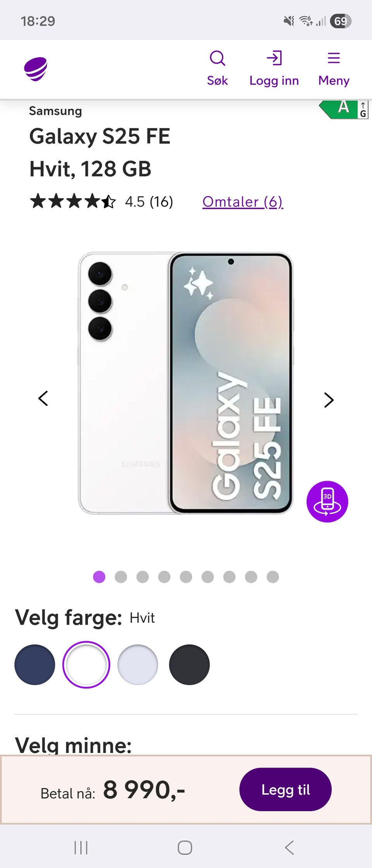Choose the navy blue color swatch
Image resolution: width=372 pixels, height=868 pixels.
coord(35,665)
